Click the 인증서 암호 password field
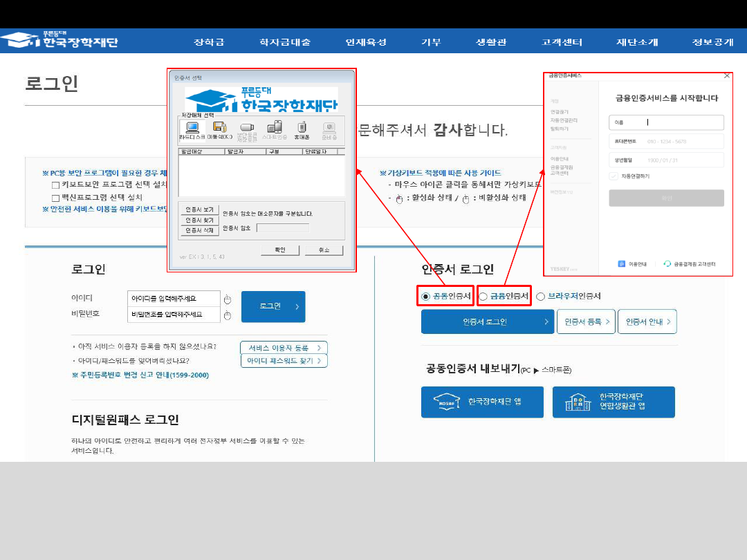747x560 pixels. pos(283,228)
